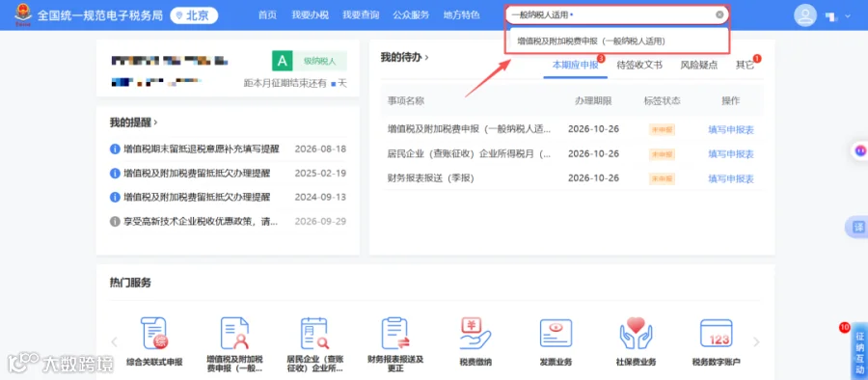Show next hot services with right arrow

tap(756, 341)
